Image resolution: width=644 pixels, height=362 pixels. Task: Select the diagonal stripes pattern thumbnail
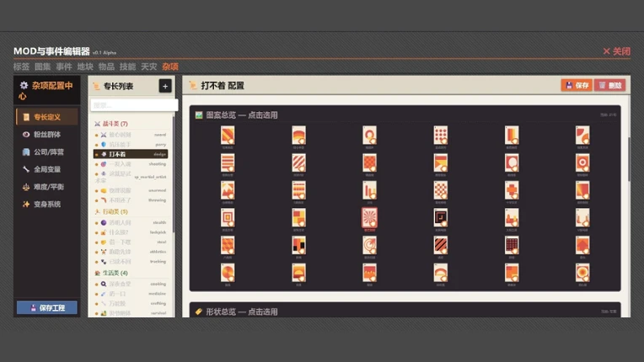[298, 163]
